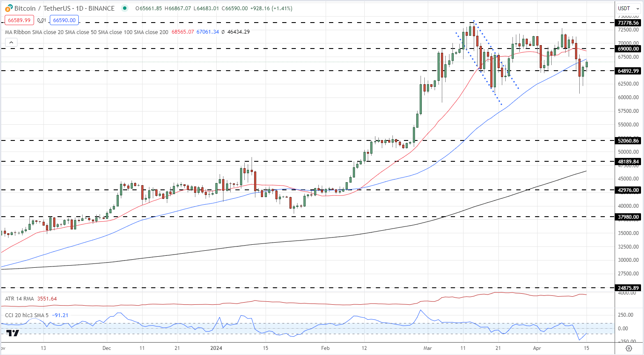This screenshot has height=355, width=644.
Task: Click the open price O65661.85 value
Action: (x=149, y=9)
